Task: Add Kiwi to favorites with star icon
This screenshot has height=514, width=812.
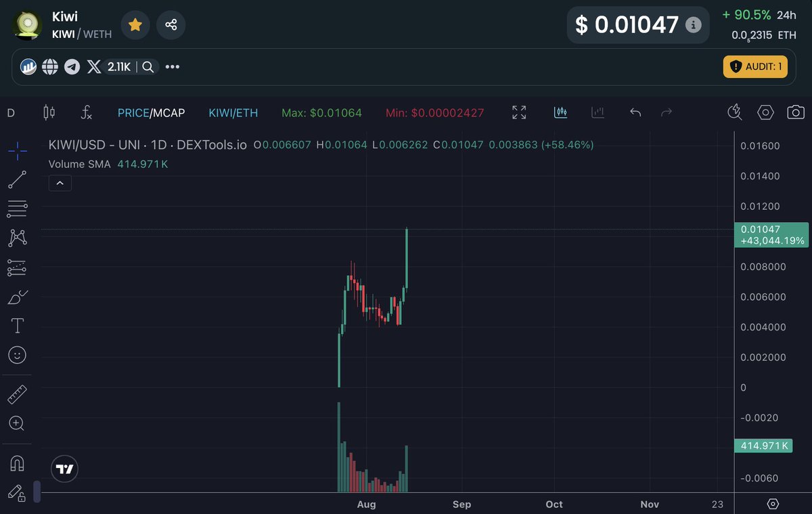Action: [135, 25]
